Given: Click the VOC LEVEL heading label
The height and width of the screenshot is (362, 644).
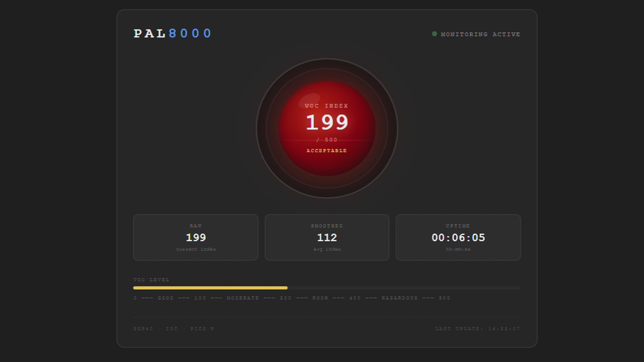Looking at the screenshot, I should pos(151,280).
